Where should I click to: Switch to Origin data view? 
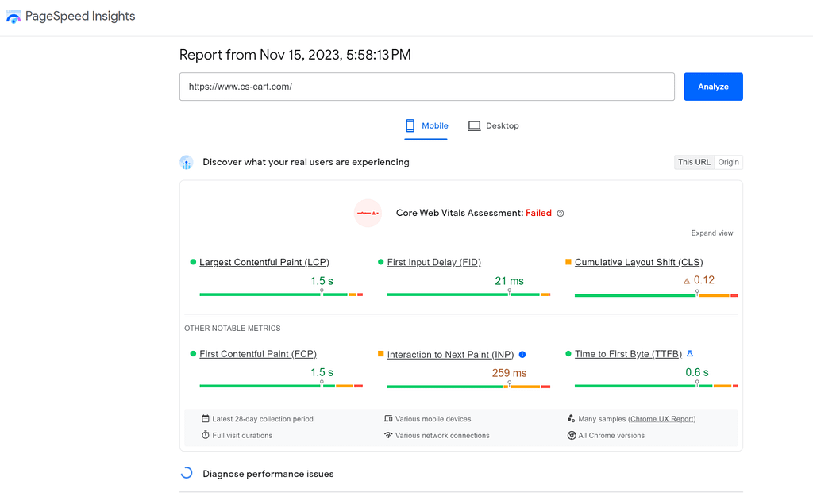point(728,162)
